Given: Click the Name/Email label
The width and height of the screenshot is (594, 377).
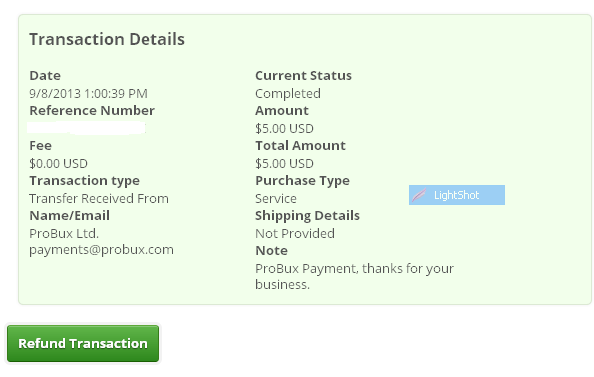Looking at the screenshot, I should click(69, 216).
